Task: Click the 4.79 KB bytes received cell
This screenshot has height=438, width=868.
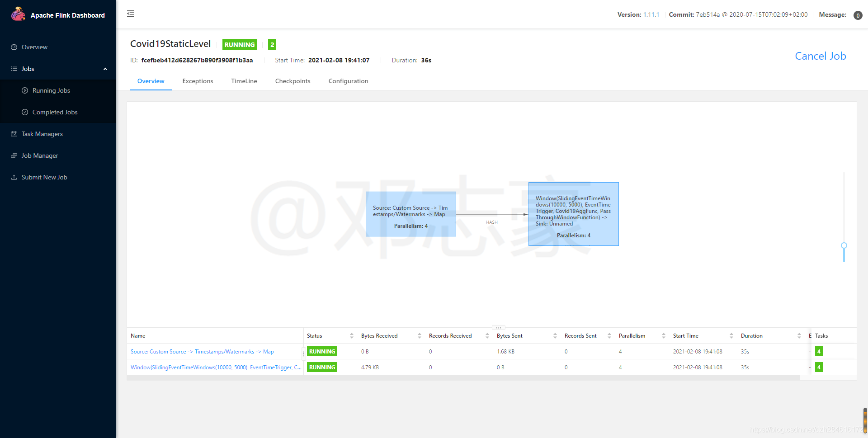Action: [370, 367]
